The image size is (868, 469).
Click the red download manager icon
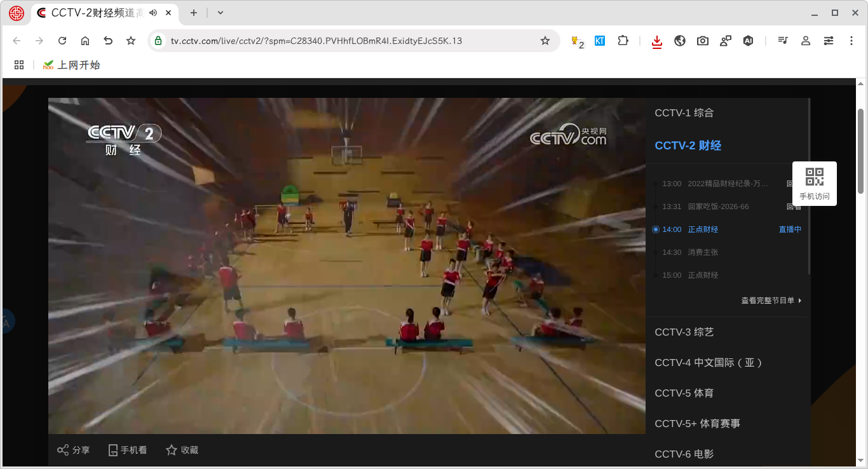pos(656,40)
